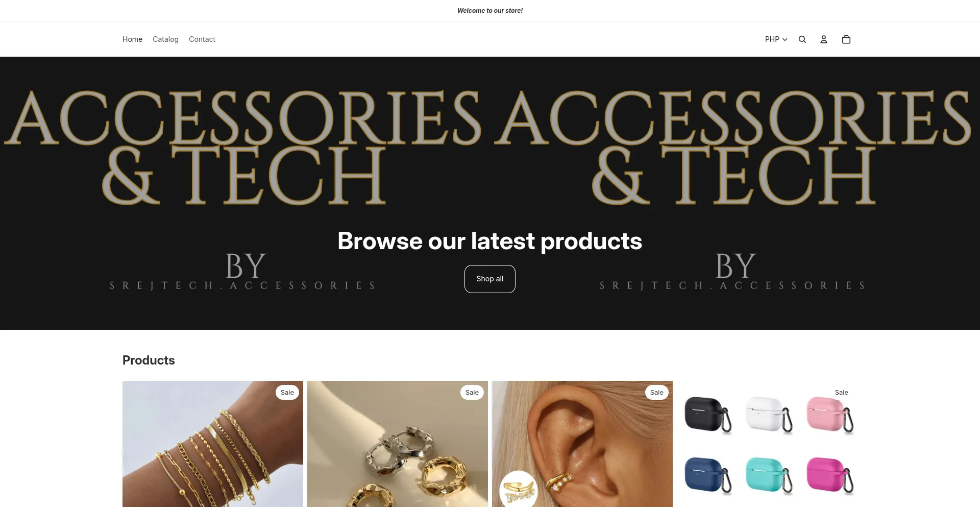Select the pink AirPods case image
Screen dimensions: 980x507
[x=830, y=414]
